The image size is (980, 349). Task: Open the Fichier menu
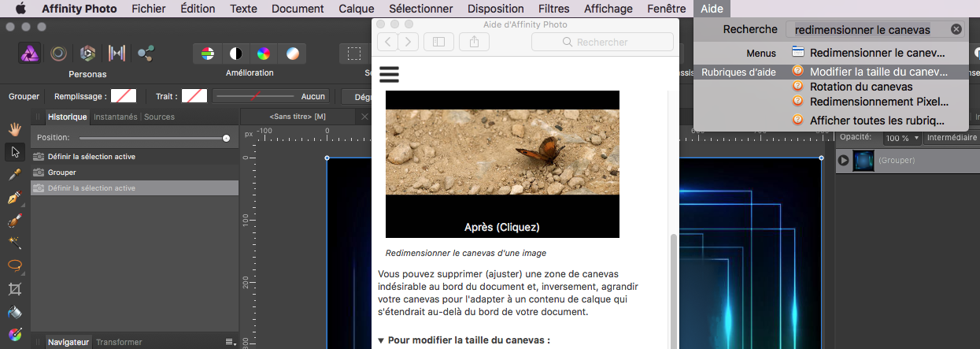pos(149,9)
